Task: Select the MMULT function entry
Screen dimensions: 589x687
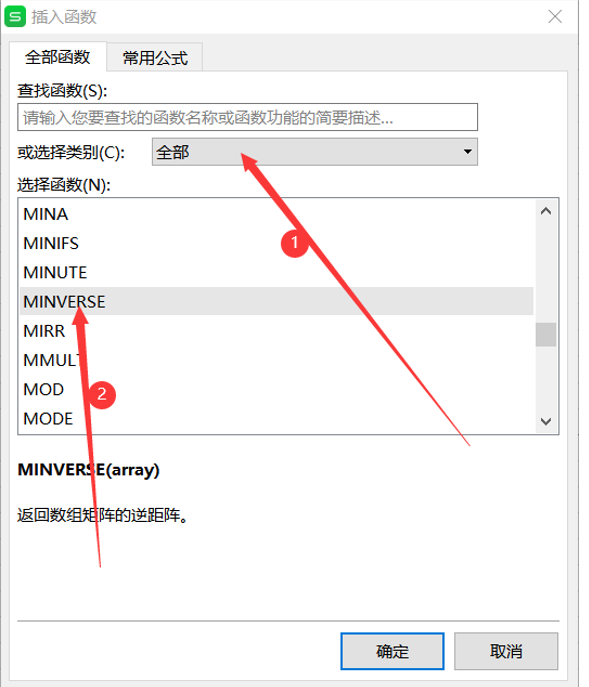Action: [277, 360]
